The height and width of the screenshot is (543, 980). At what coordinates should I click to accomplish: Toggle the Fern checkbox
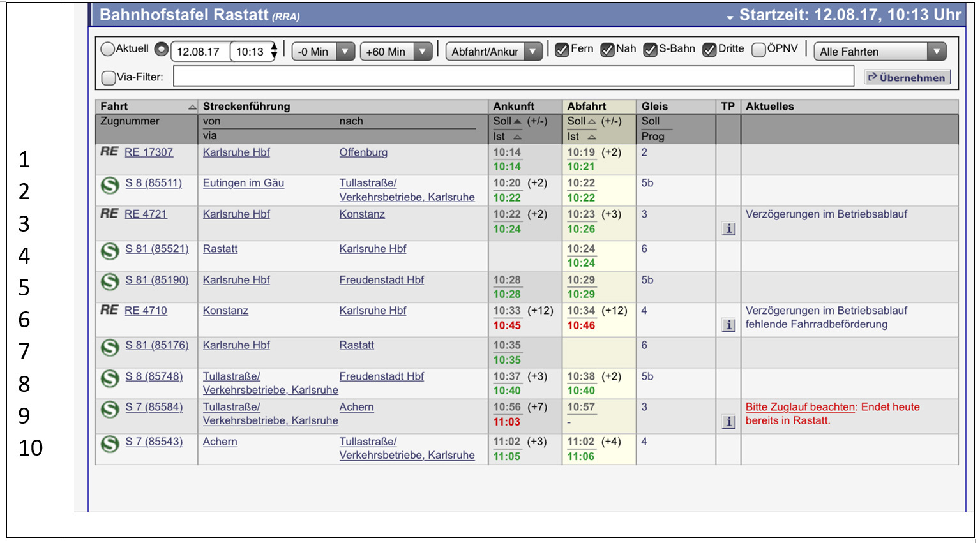coord(562,50)
